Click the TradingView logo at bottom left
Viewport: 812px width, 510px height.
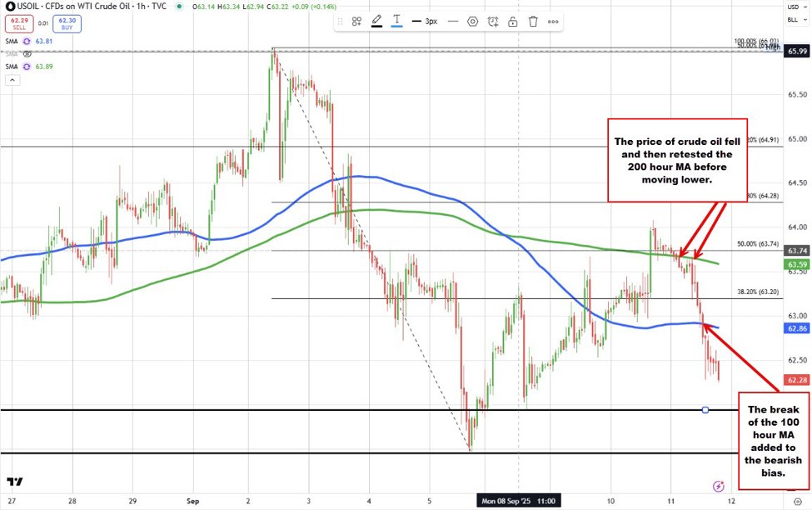coord(13,482)
